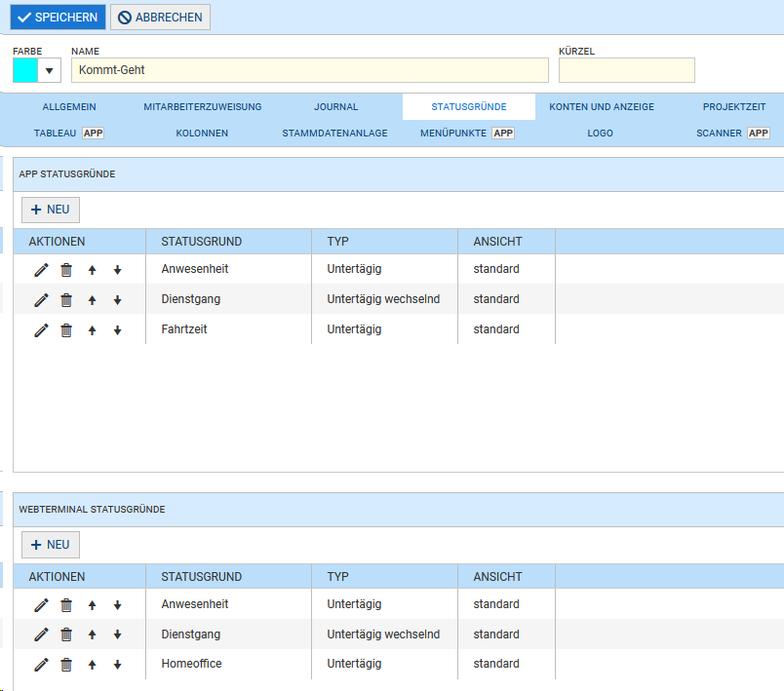This screenshot has height=691, width=784.
Task: Move Dienstgang down in Webterminal Statusgründe
Action: 117,634
